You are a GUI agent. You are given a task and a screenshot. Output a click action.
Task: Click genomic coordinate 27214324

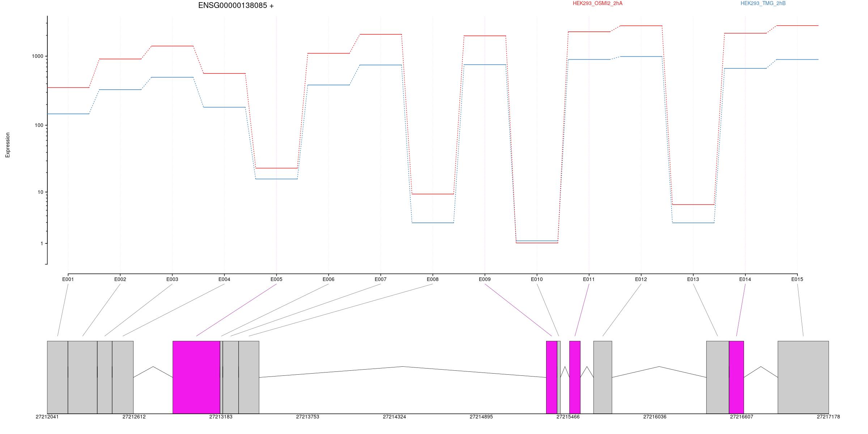coord(394,417)
